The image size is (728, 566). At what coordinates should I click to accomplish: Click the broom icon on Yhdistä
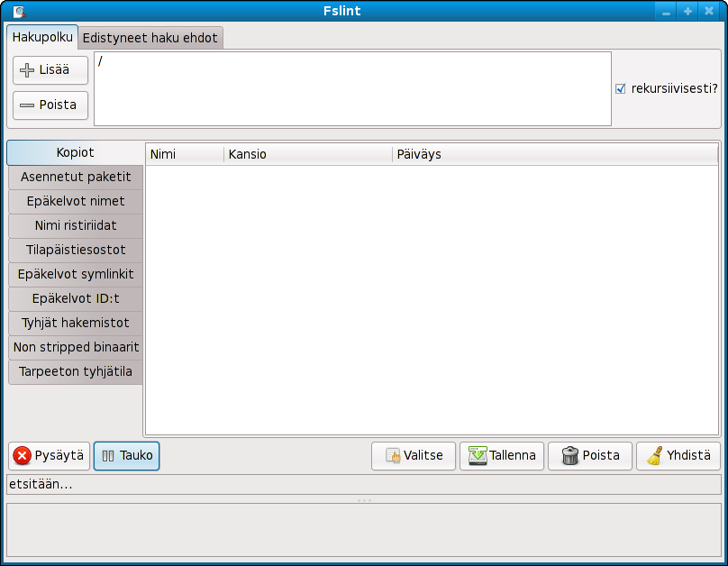[655, 455]
